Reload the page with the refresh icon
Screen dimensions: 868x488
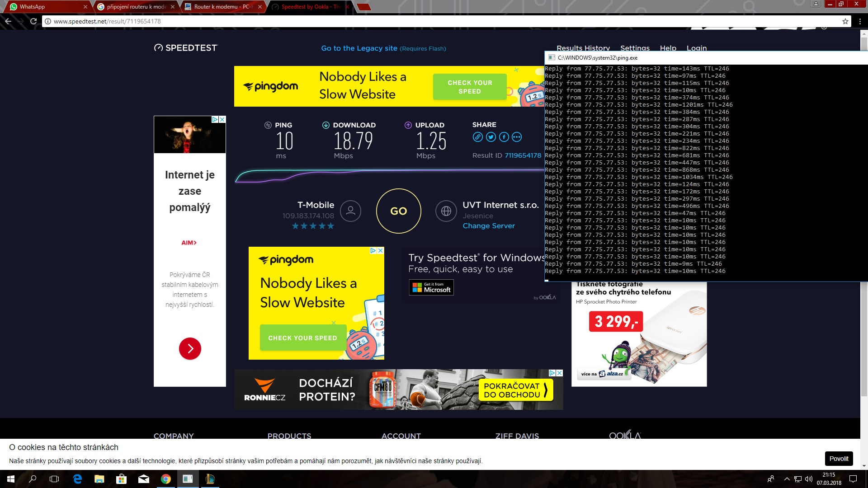pyautogui.click(x=33, y=21)
